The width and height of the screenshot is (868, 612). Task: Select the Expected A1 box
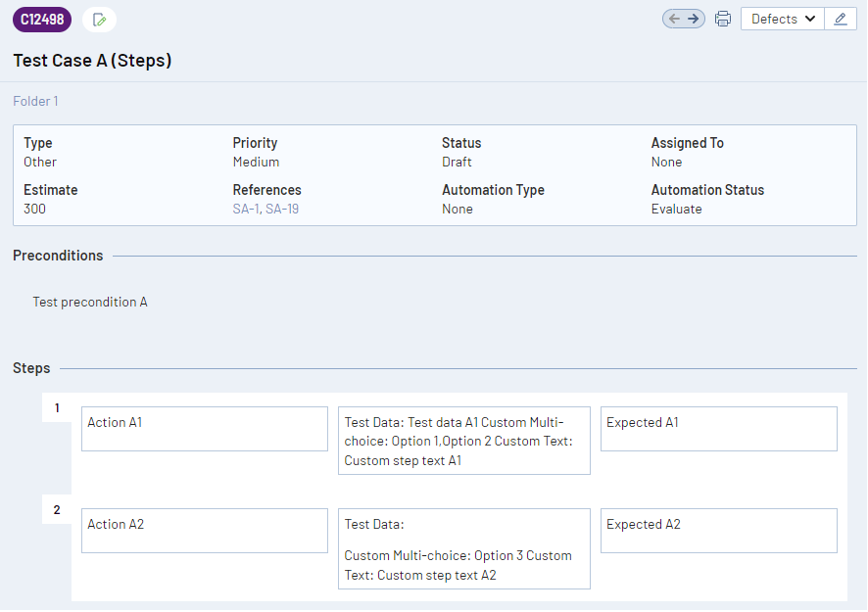[718, 429]
